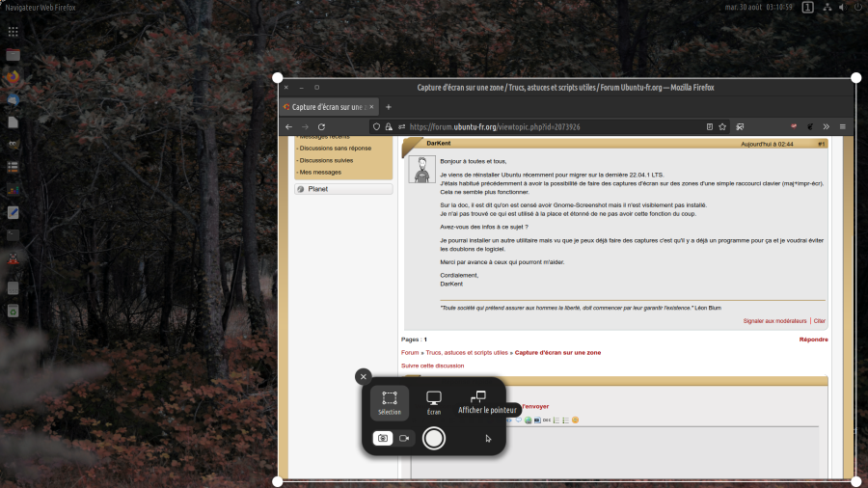Screen dimensions: 868x488
Task: Select the still photo capture mode
Action: (x=383, y=438)
